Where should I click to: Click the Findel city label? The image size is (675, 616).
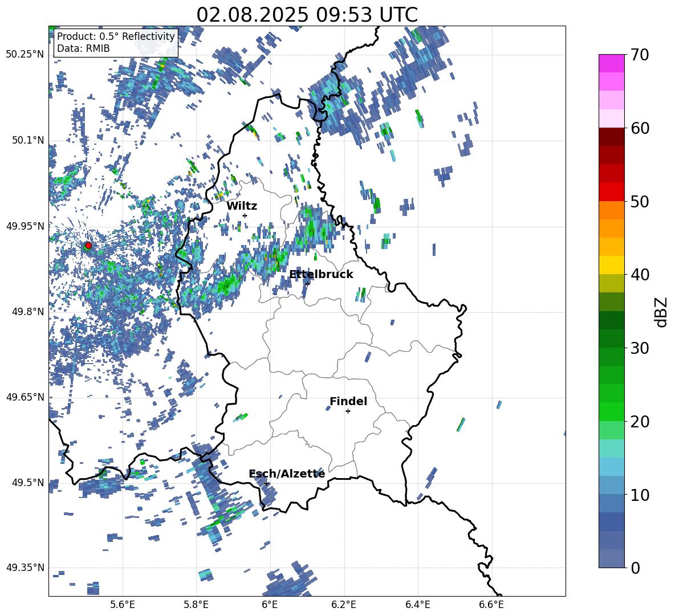pyautogui.click(x=348, y=401)
